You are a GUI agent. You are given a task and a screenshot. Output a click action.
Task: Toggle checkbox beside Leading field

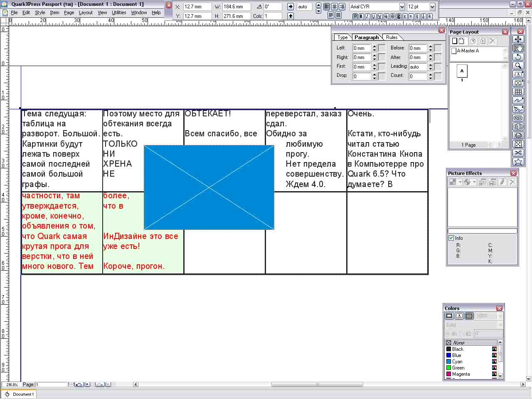point(438,66)
